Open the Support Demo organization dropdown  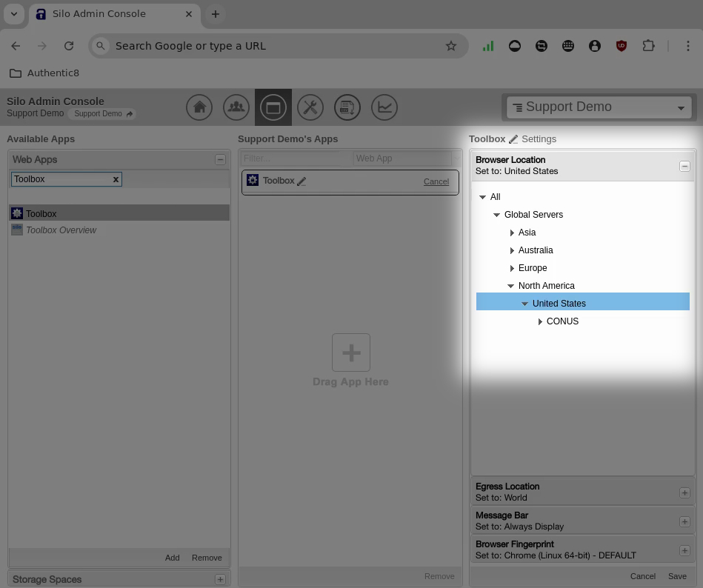pyautogui.click(x=599, y=107)
